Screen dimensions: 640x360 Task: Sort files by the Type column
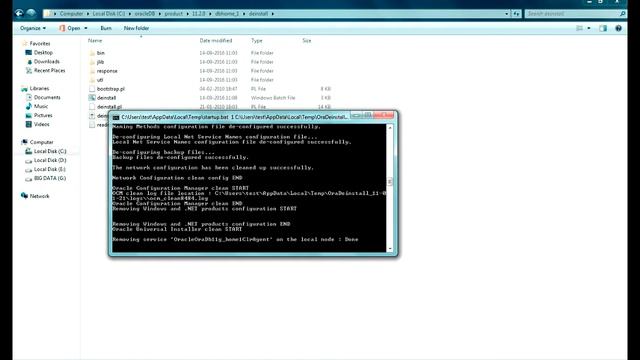257,41
